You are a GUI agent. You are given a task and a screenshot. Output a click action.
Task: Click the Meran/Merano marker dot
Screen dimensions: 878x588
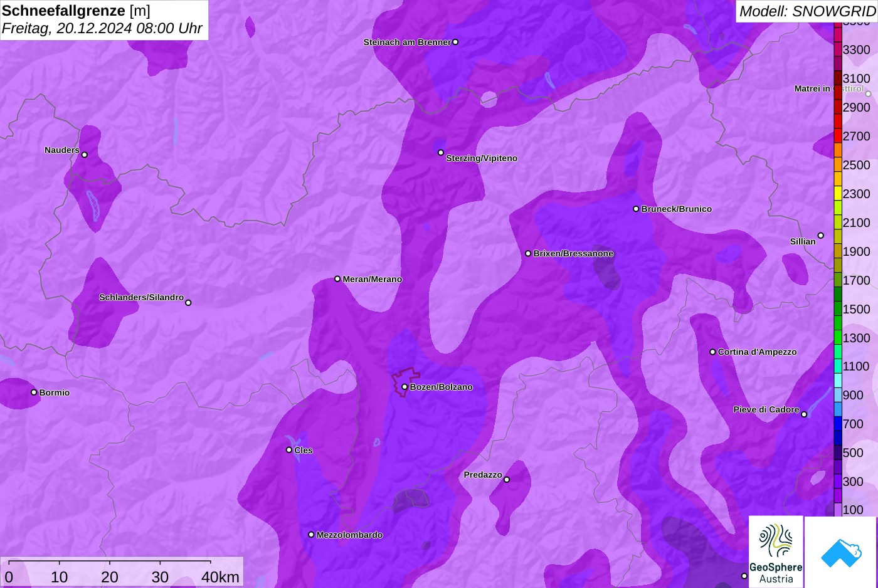click(x=337, y=279)
